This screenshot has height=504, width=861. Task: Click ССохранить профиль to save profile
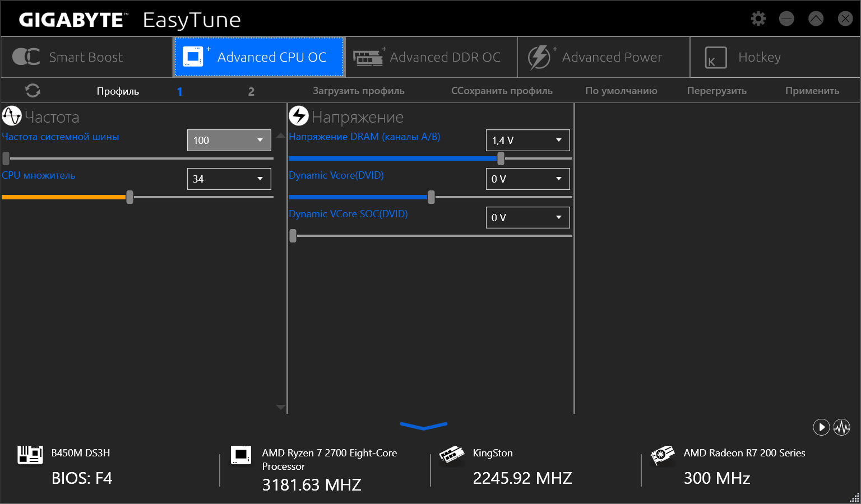[x=502, y=91]
